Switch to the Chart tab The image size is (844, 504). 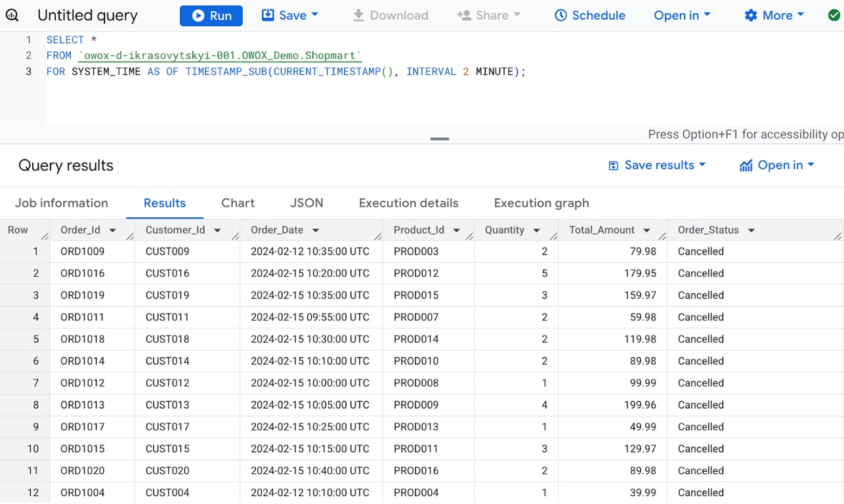tap(238, 203)
